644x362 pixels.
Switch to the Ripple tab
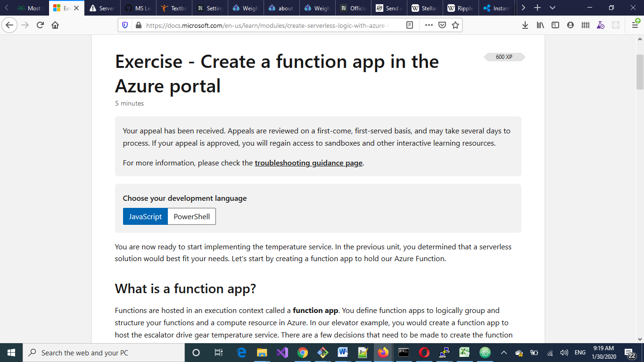coord(461,8)
